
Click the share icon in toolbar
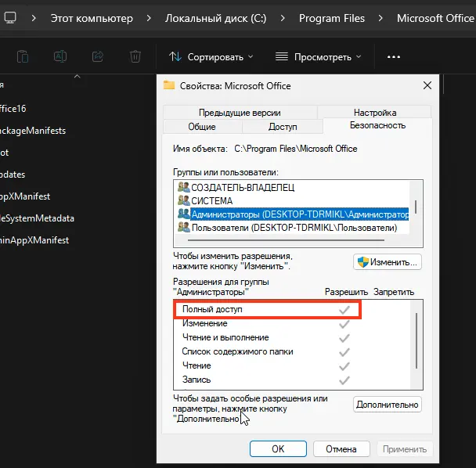tap(98, 56)
